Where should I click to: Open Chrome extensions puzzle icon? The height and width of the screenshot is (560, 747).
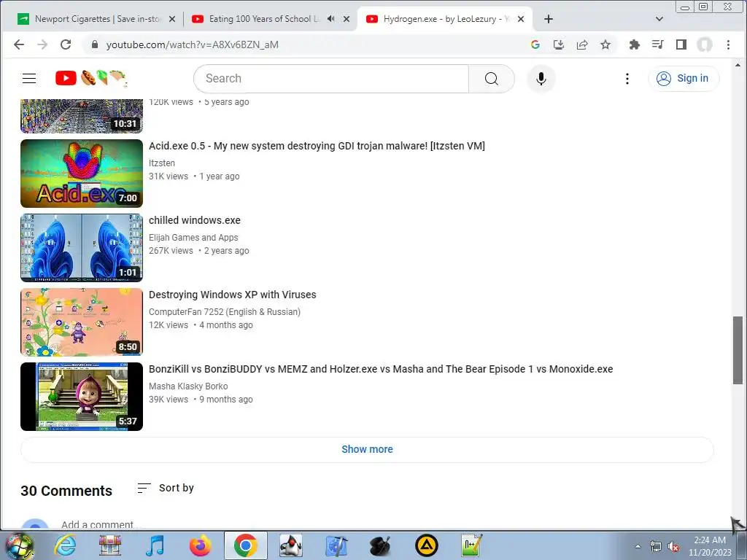pos(634,44)
